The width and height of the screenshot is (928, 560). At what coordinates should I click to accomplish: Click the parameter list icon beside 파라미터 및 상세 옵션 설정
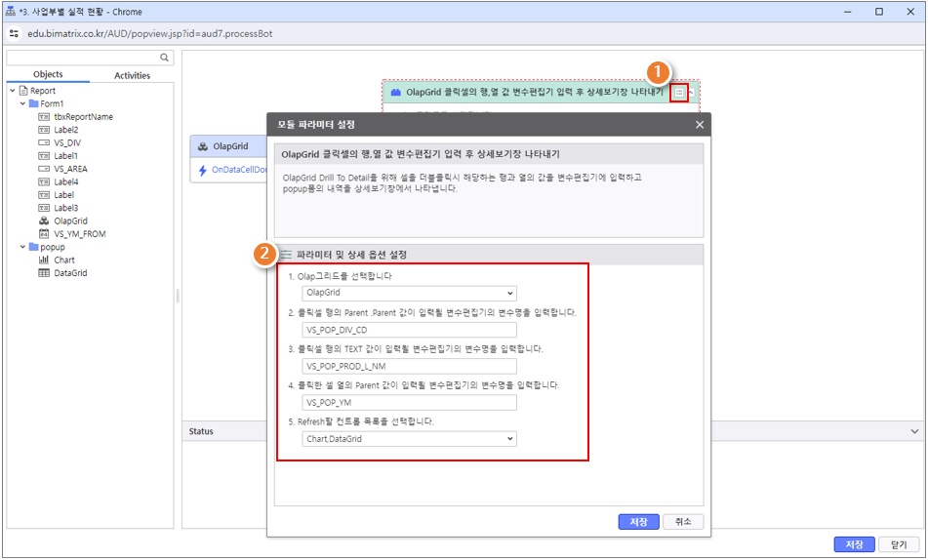coord(287,255)
